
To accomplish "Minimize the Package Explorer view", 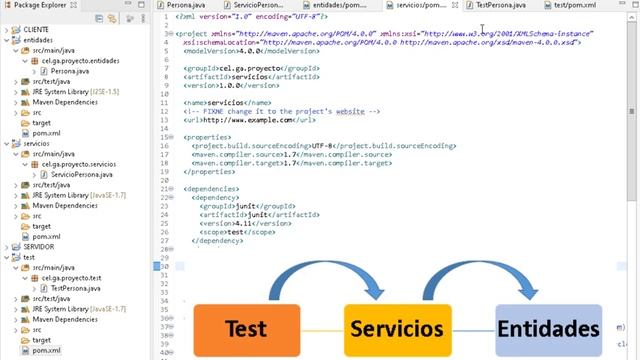I will (128, 4).
